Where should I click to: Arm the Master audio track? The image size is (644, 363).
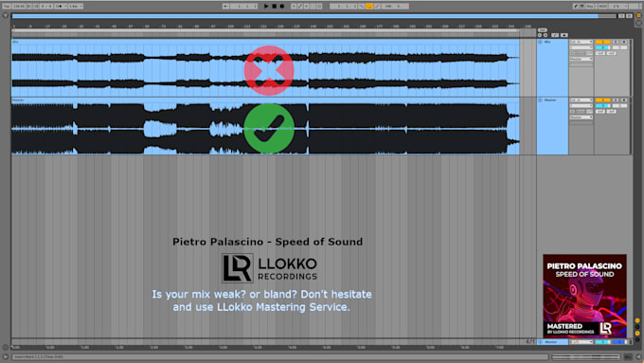tap(624, 100)
